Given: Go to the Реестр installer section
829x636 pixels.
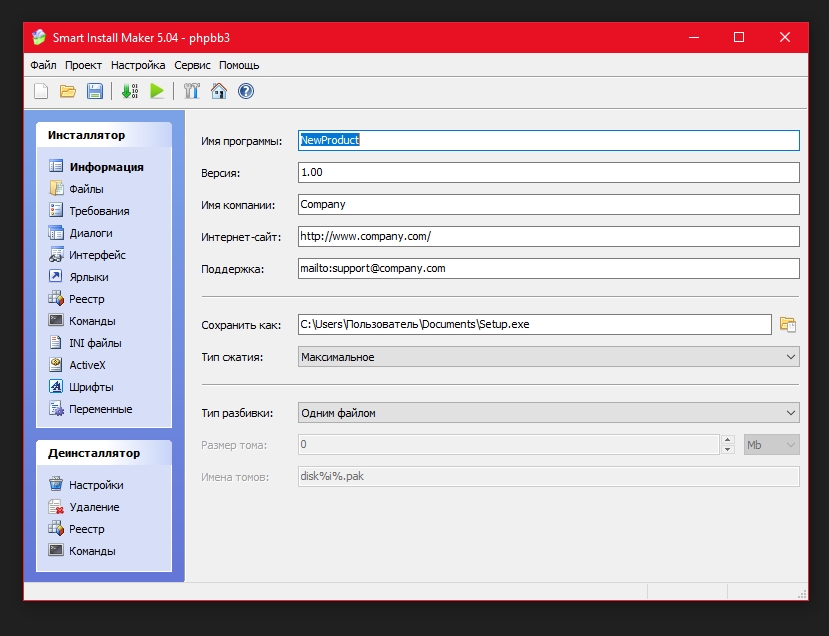Looking at the screenshot, I should point(86,299).
